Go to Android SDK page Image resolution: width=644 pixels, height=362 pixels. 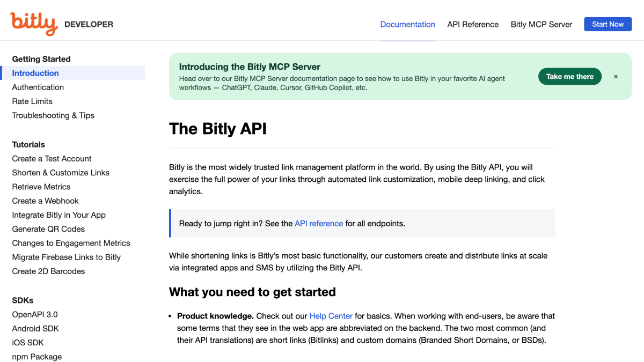pyautogui.click(x=35, y=329)
